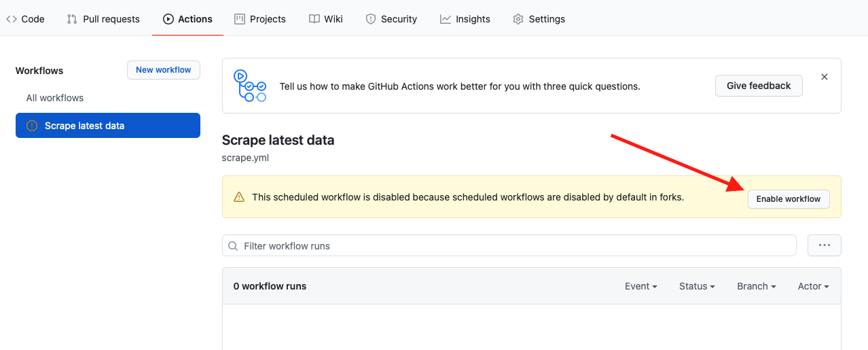The height and width of the screenshot is (350, 868).
Task: Click the Enable workflow button
Action: pos(789,199)
